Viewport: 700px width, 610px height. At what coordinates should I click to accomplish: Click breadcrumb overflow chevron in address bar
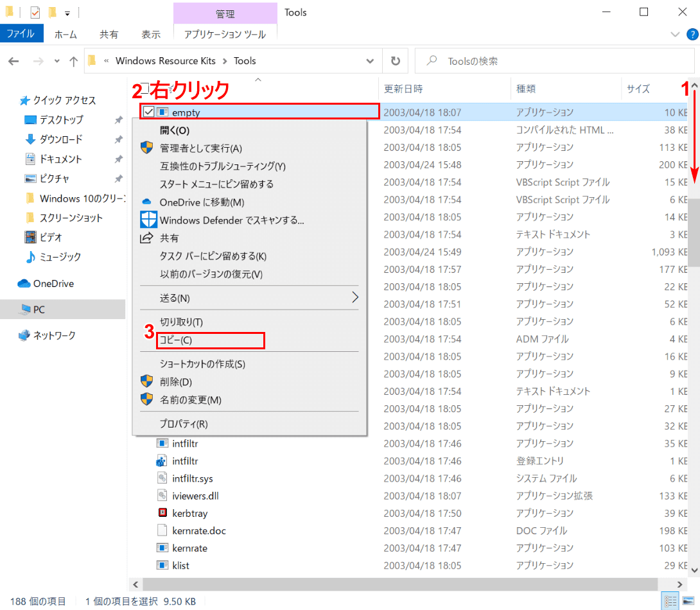pos(106,61)
